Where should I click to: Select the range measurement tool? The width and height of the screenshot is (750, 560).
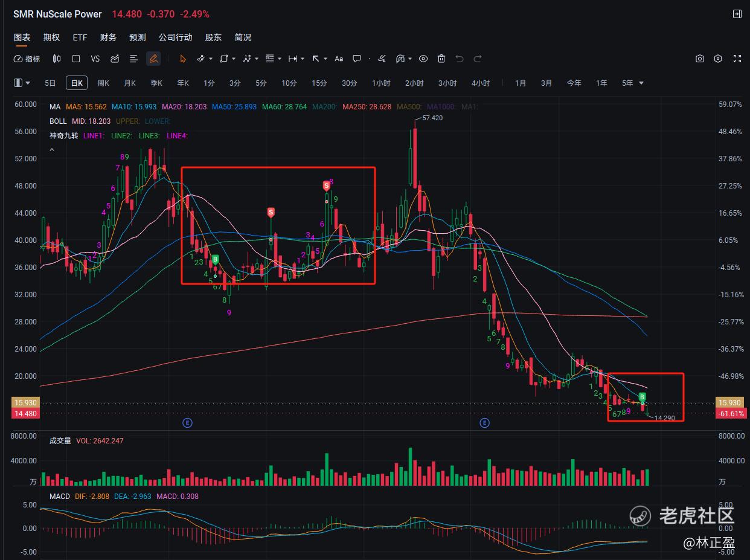click(x=293, y=59)
